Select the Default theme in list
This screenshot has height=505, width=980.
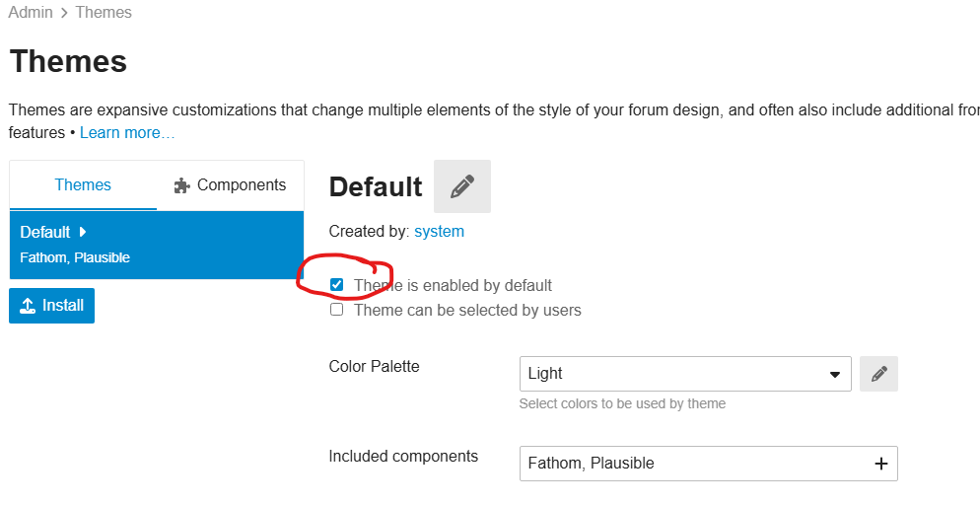(x=156, y=245)
